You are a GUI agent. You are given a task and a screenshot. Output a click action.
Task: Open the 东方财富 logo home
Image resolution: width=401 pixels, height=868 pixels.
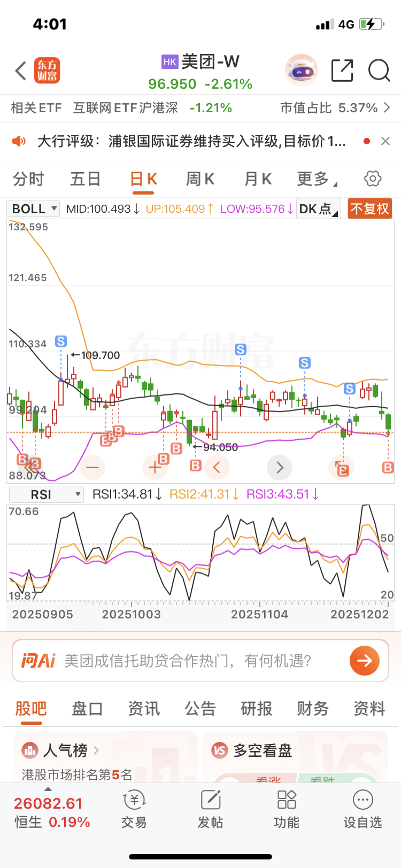point(47,71)
